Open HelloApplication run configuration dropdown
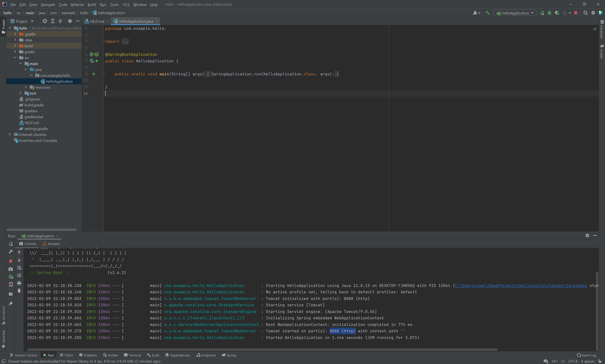The height and width of the screenshot is (364, 605). pyautogui.click(x=515, y=13)
